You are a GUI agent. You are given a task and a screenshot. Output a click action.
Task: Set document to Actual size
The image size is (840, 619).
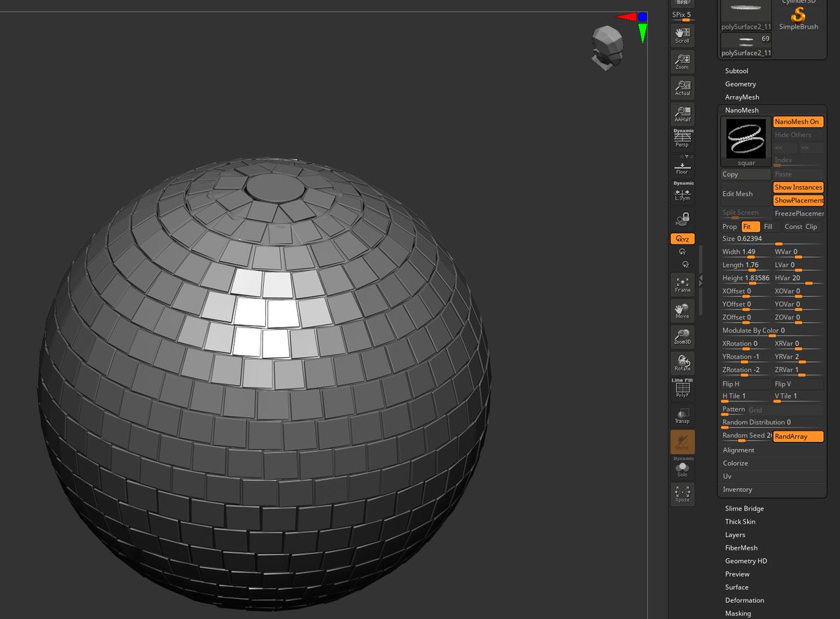click(682, 88)
